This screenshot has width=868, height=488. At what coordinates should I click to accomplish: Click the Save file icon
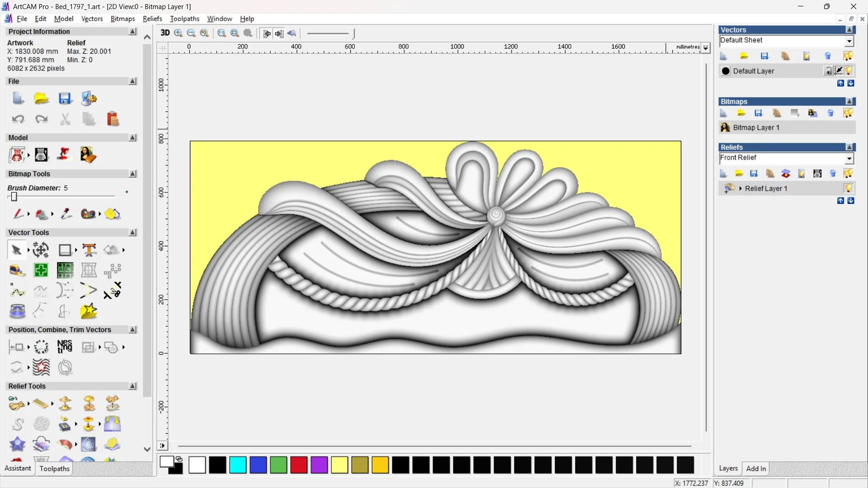click(x=65, y=99)
